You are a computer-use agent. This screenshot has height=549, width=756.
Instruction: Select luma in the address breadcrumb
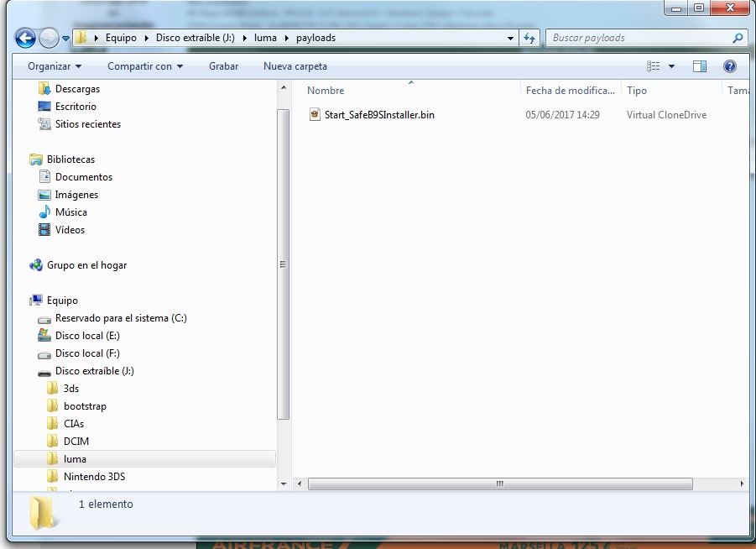pyautogui.click(x=266, y=38)
